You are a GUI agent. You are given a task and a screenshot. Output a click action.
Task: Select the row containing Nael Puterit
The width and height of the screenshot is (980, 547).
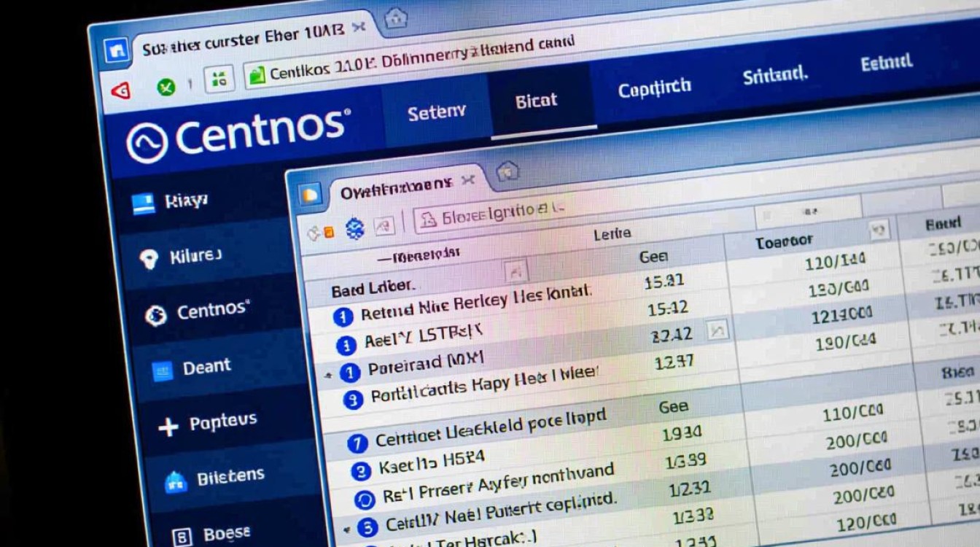tap(501, 511)
